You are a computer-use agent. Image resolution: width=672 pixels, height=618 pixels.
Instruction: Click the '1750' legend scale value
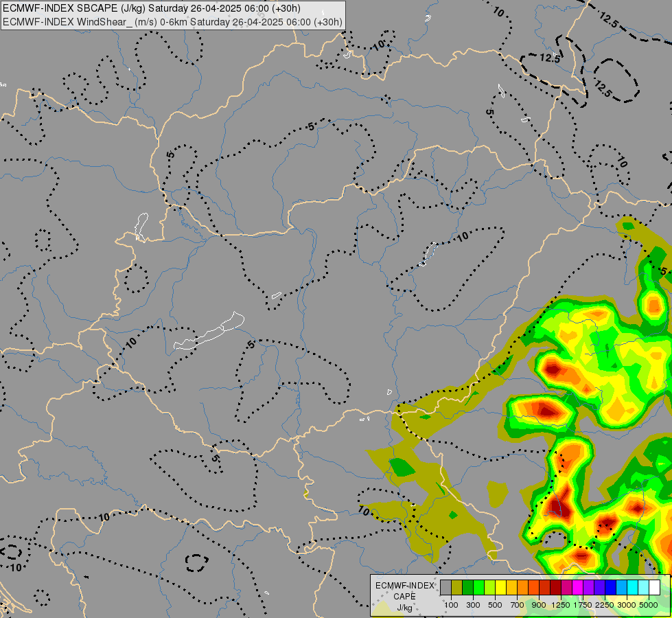point(583,605)
